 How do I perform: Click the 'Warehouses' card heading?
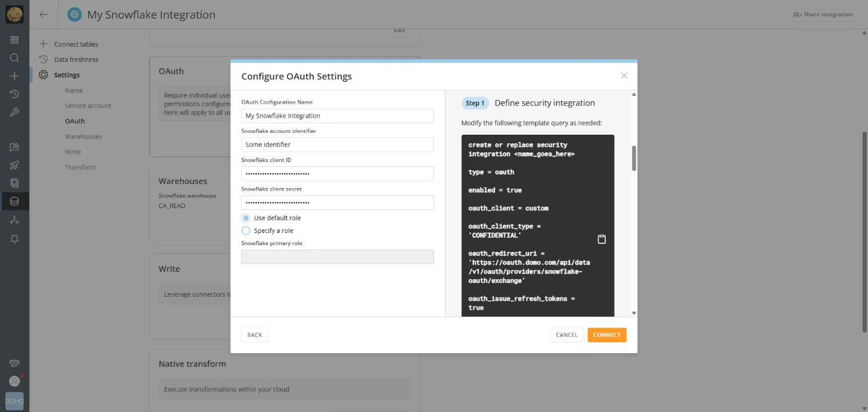pos(183,181)
